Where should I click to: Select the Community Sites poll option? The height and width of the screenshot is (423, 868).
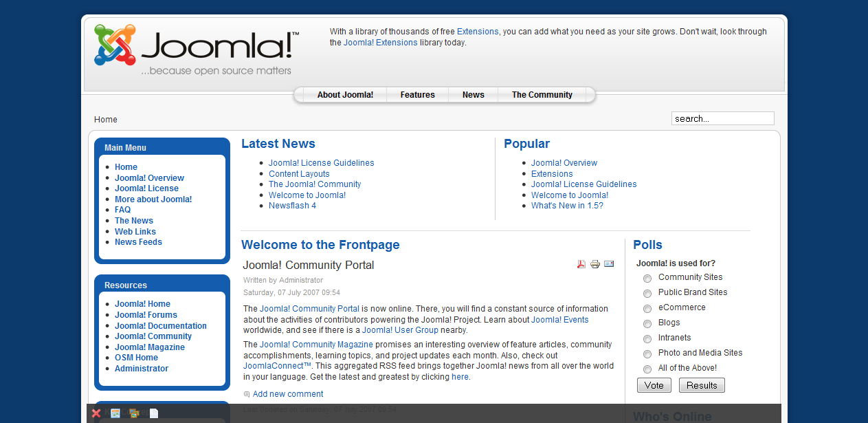coord(647,279)
